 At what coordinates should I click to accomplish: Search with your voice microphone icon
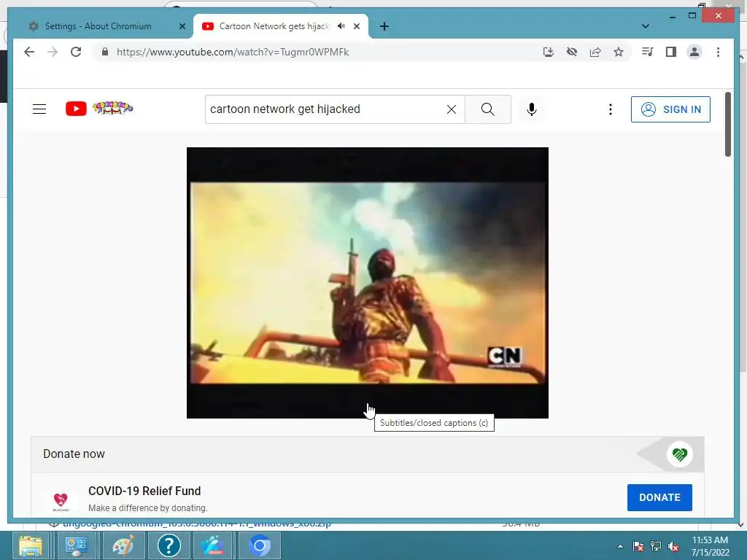click(532, 109)
